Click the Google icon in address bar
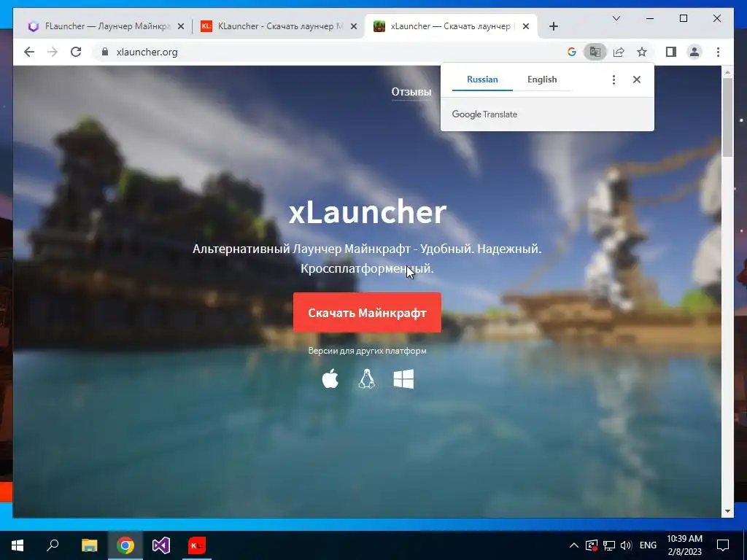The image size is (747, 560). (572, 52)
